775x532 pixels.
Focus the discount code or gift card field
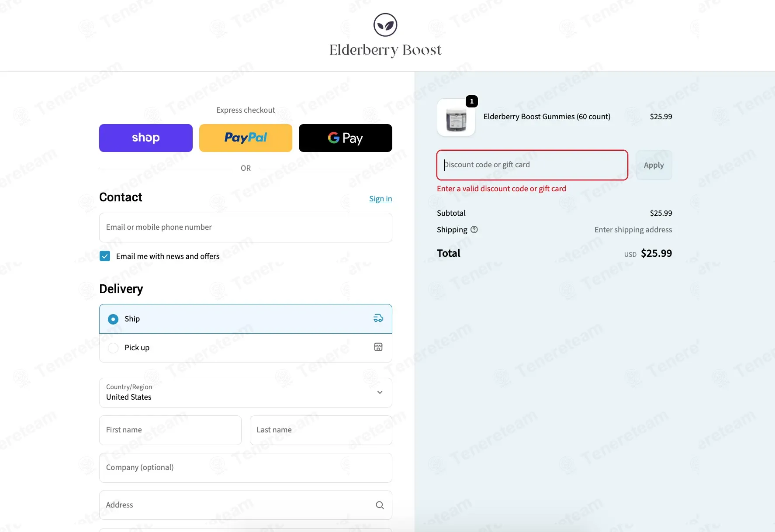click(x=532, y=165)
